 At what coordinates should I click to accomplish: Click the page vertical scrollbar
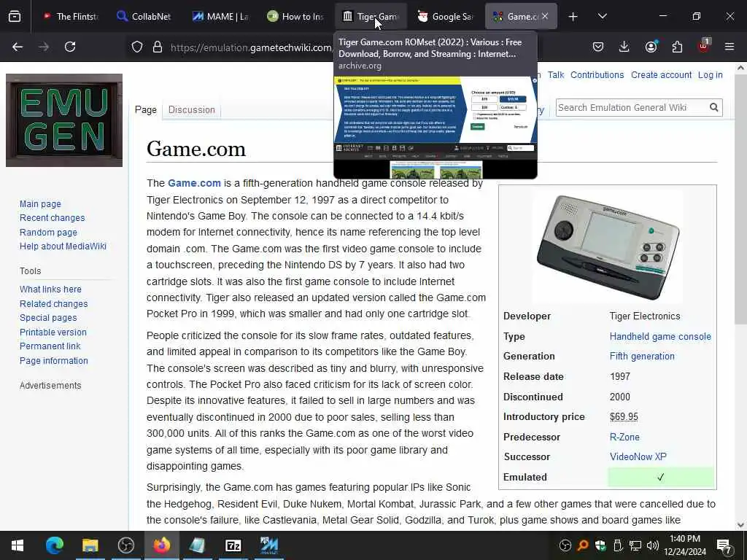[x=740, y=200]
